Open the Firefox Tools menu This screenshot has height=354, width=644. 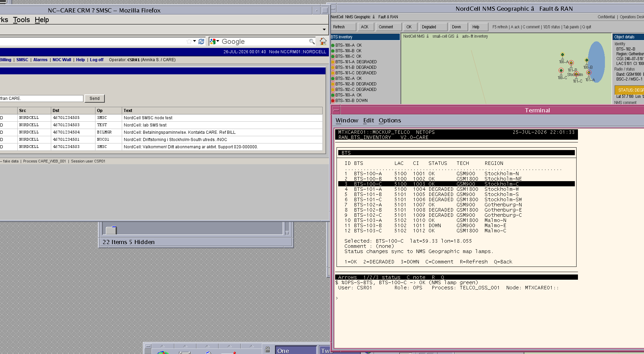coord(21,20)
